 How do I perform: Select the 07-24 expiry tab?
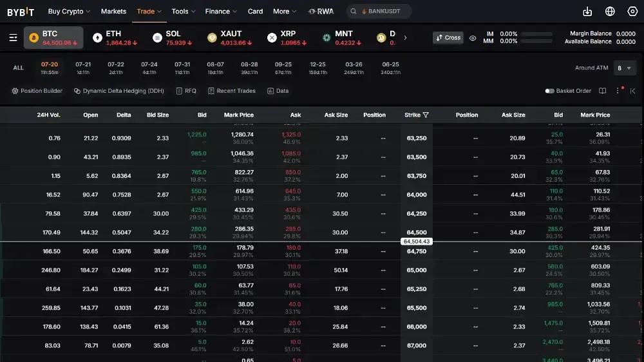click(149, 68)
